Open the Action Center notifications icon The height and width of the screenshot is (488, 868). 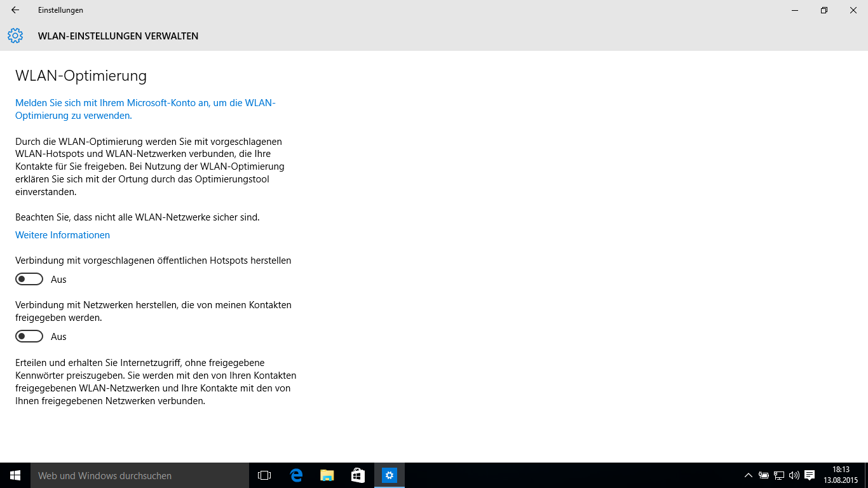pos(810,475)
